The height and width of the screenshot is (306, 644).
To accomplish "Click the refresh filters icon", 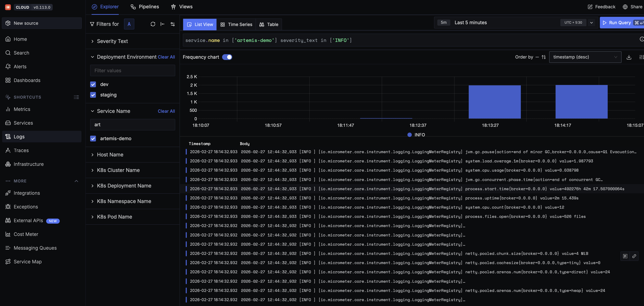I will pos(153,24).
